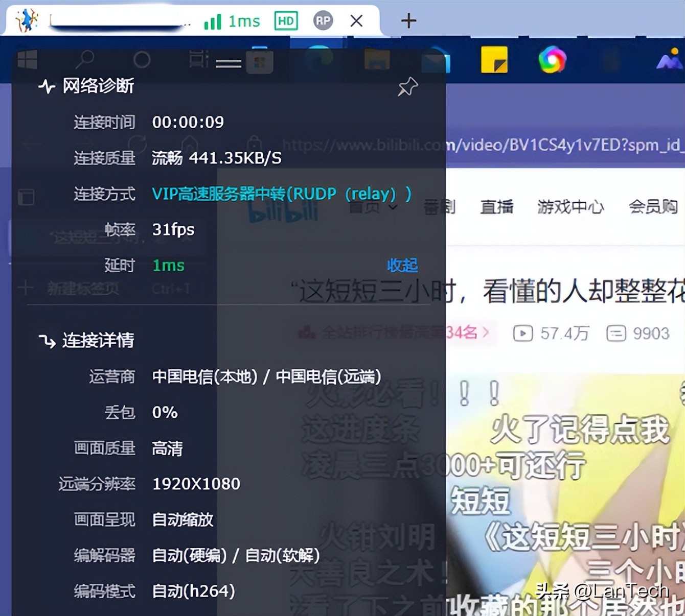
Task: Open the colorful ring app on the taskbar
Action: [553, 60]
